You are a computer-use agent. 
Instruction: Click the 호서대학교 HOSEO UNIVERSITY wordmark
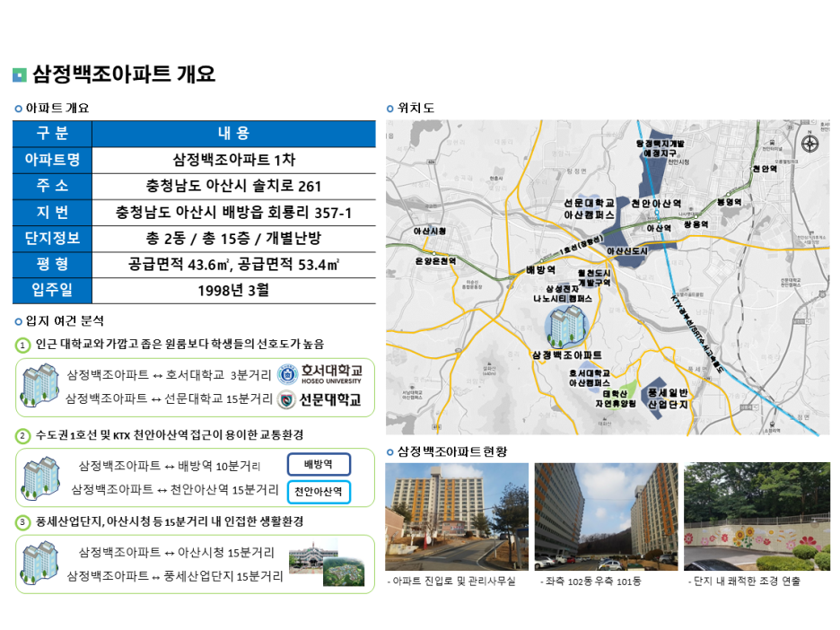[332, 374]
